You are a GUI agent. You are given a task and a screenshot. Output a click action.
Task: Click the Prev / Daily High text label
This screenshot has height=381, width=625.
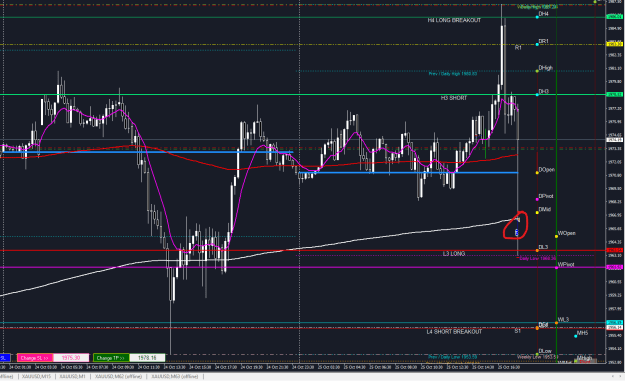tap(453, 74)
